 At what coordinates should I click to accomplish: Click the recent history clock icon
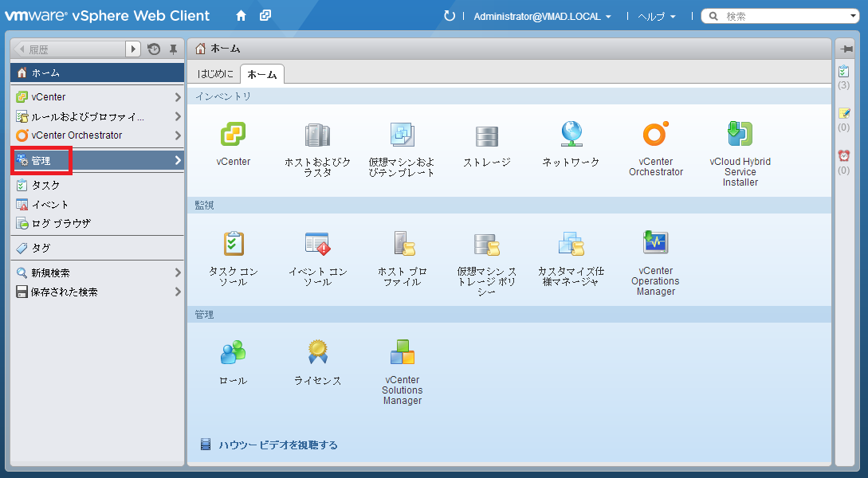[x=154, y=49]
